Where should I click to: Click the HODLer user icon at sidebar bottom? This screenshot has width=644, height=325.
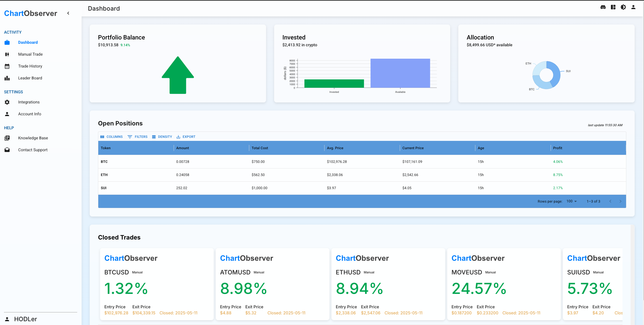pos(7,319)
